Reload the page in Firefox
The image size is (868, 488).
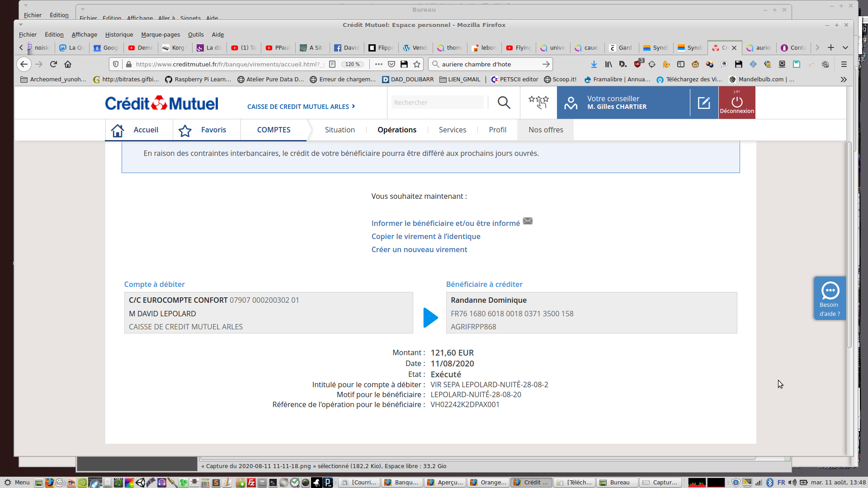click(x=53, y=64)
